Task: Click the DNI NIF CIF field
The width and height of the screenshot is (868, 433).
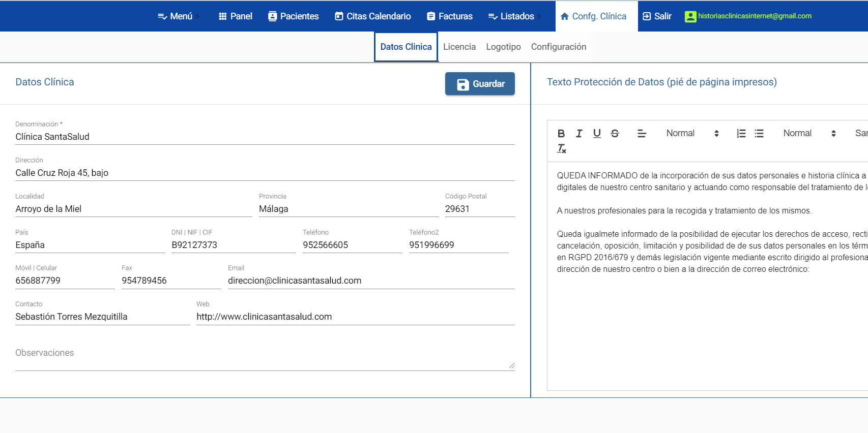Action: coord(234,245)
